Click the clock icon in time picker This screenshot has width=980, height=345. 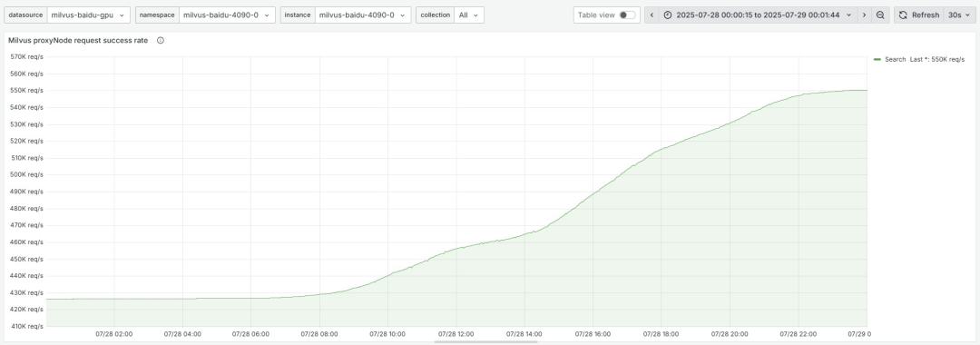coord(668,15)
